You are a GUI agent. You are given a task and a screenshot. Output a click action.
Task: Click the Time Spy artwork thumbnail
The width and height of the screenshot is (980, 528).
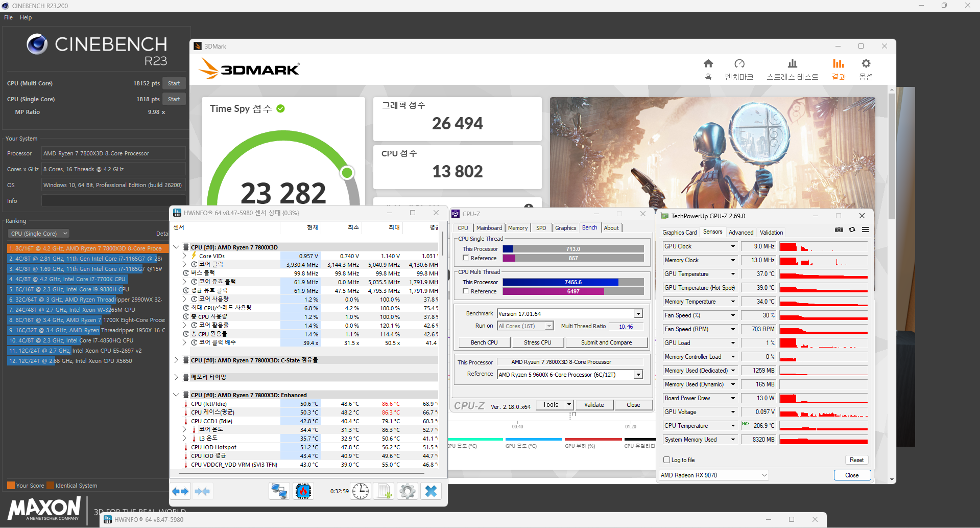[712, 152]
